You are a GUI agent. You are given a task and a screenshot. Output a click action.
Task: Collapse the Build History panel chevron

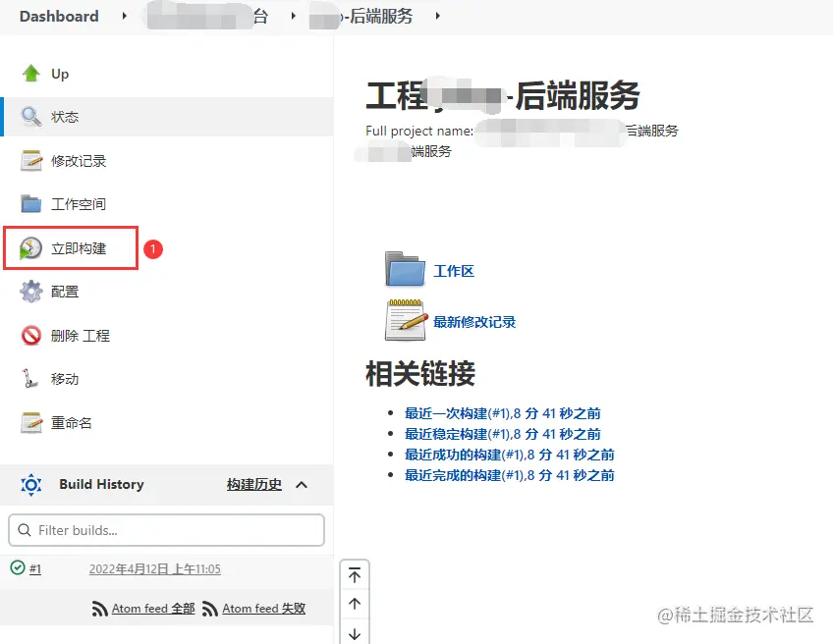click(x=302, y=485)
